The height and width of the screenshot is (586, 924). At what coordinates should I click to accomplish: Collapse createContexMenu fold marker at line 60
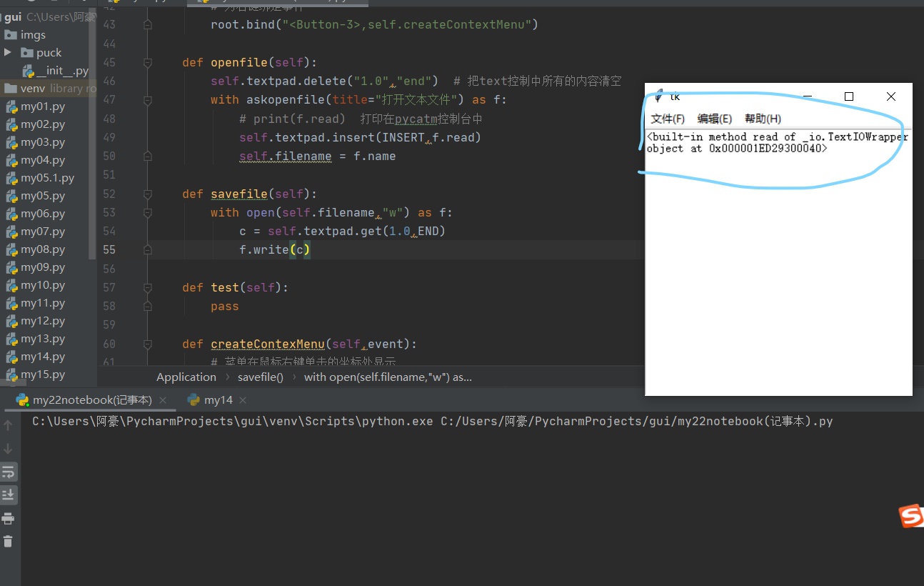148,344
